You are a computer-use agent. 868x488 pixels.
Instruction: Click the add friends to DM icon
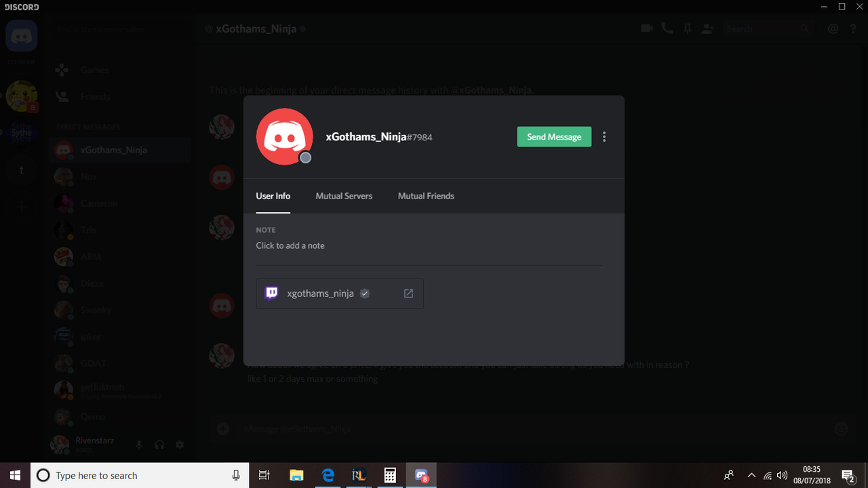click(708, 28)
